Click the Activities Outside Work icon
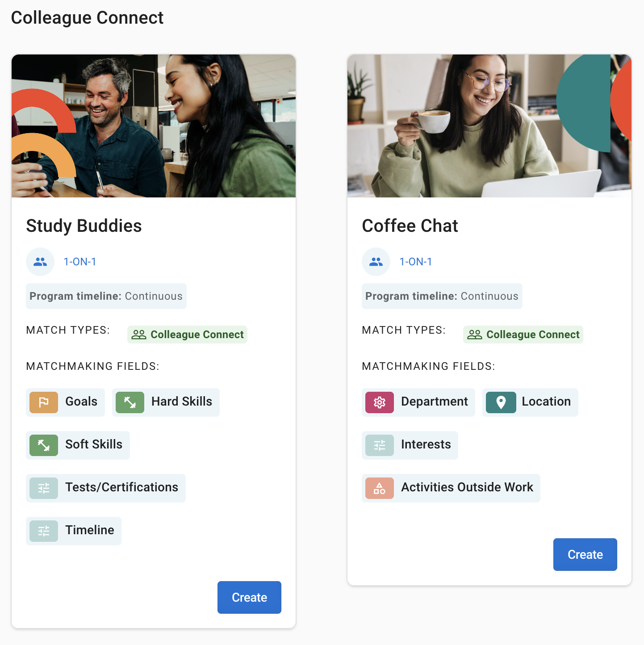This screenshot has height=645, width=644. coord(379,488)
